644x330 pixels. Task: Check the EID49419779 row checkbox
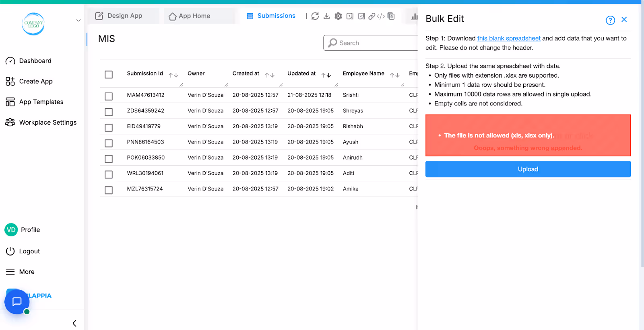(x=109, y=128)
